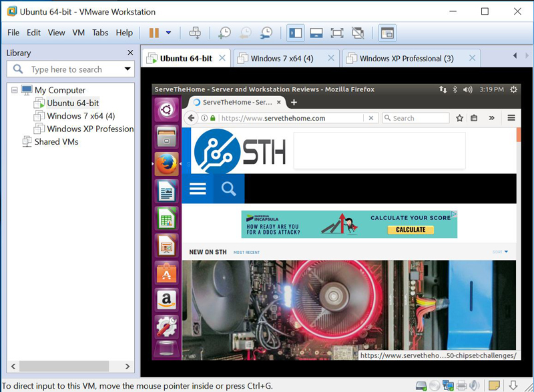Close the Windows 7 x64 (4) tab
Image resolution: width=534 pixels, height=392 pixels.
(331, 58)
